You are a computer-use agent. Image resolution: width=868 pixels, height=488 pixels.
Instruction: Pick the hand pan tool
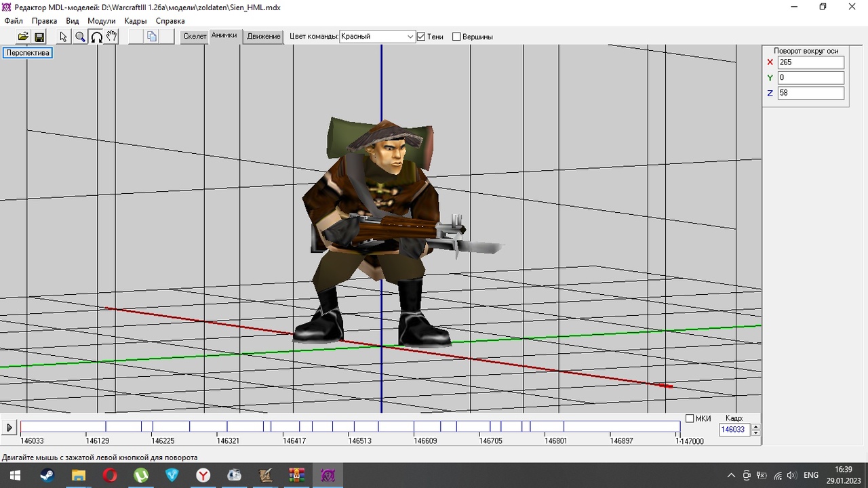[x=112, y=37]
